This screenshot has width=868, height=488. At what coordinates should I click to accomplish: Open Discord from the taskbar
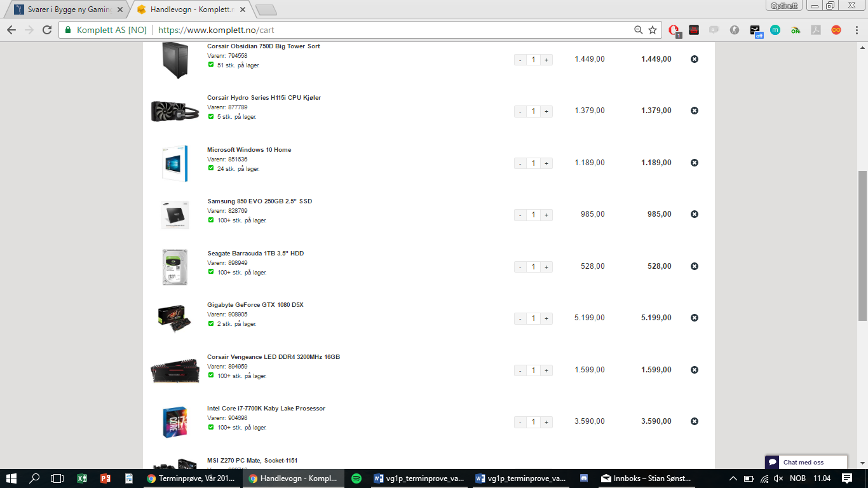click(584, 478)
